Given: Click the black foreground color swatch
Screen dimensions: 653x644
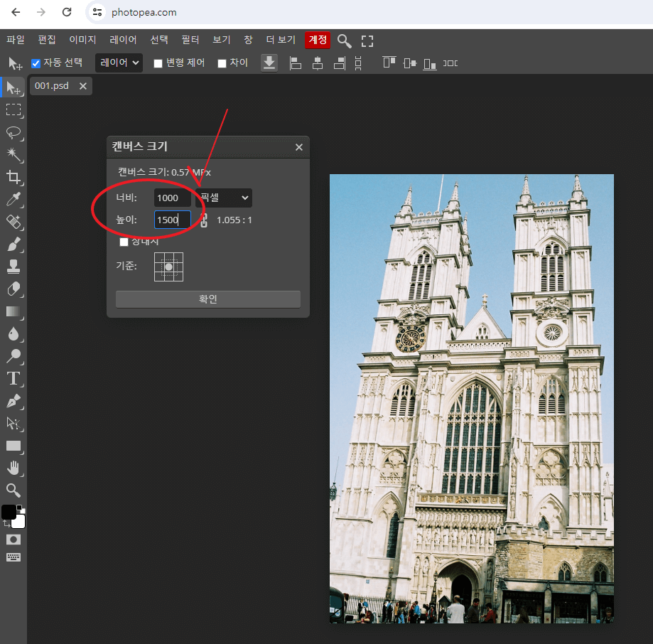Looking at the screenshot, I should coord(9,512).
